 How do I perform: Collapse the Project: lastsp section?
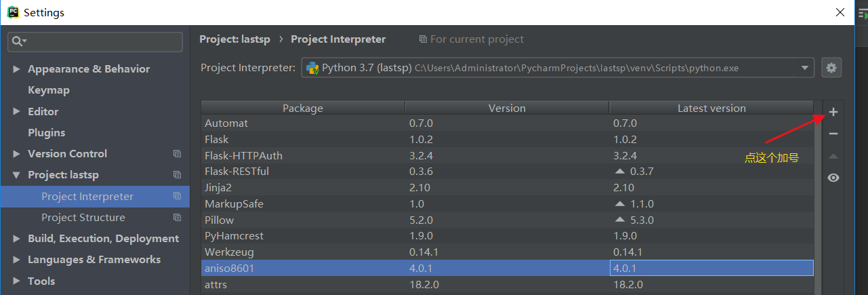click(x=16, y=175)
